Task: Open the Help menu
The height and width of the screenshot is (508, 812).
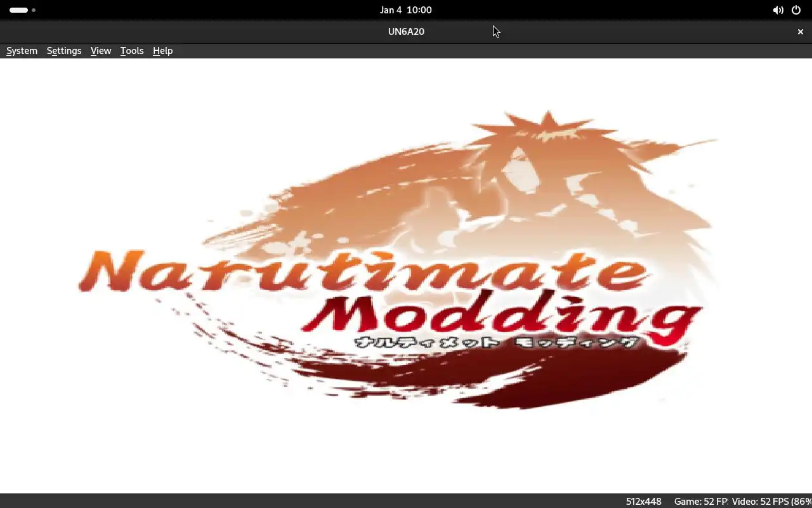Action: 162,51
